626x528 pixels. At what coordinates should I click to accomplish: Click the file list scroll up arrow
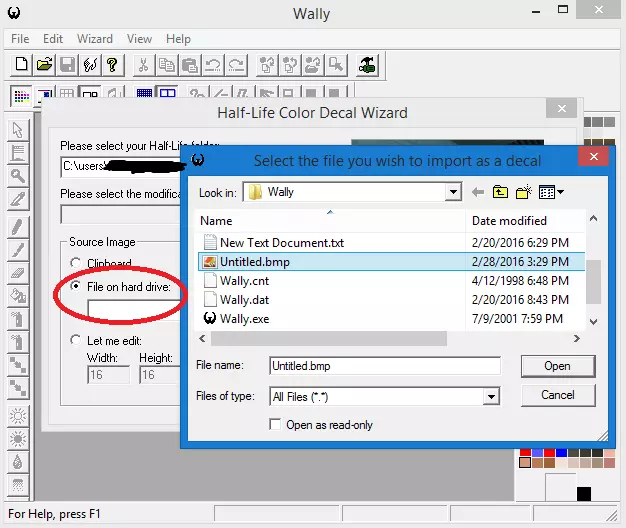(x=593, y=218)
